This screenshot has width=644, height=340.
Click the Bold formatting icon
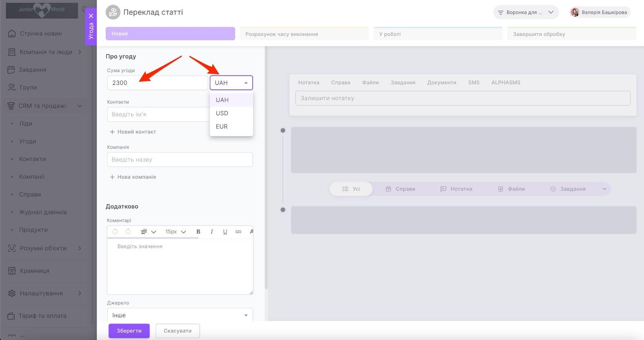198,232
